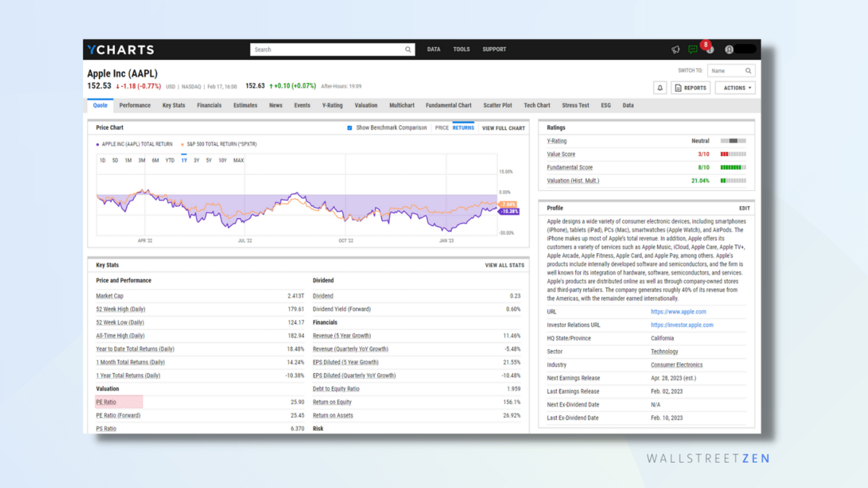
Task: Select the MAX chart time range
Action: [238, 160]
